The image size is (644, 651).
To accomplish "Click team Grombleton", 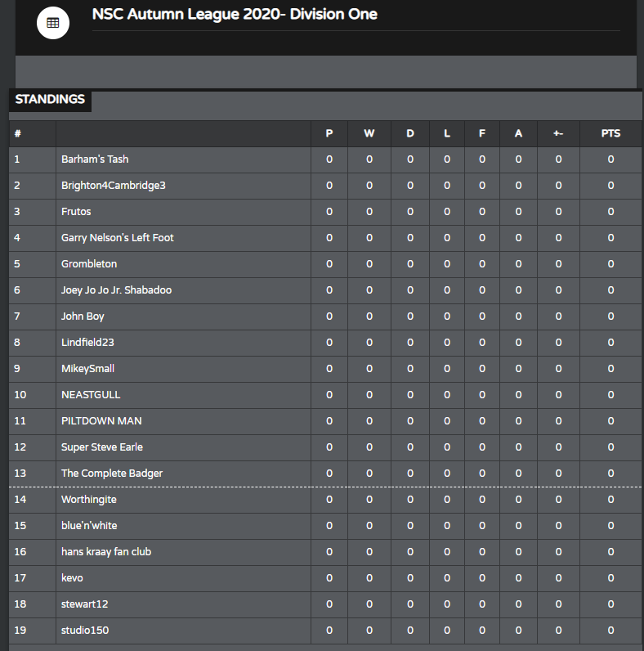I will [x=89, y=264].
